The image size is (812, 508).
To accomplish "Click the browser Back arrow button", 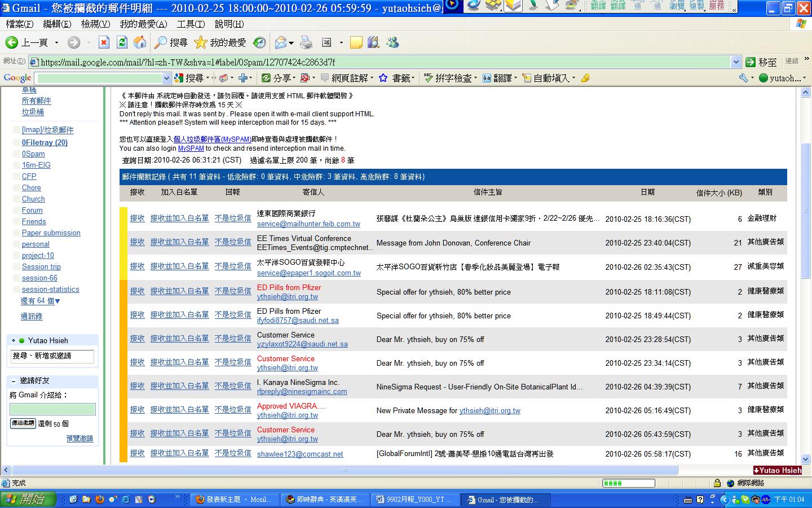I will coord(11,42).
